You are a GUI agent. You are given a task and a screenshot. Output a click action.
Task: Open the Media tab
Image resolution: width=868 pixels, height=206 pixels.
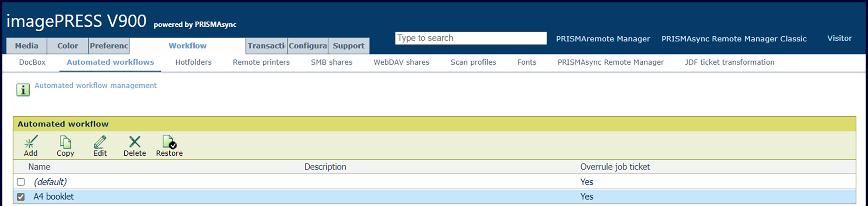coord(27,46)
